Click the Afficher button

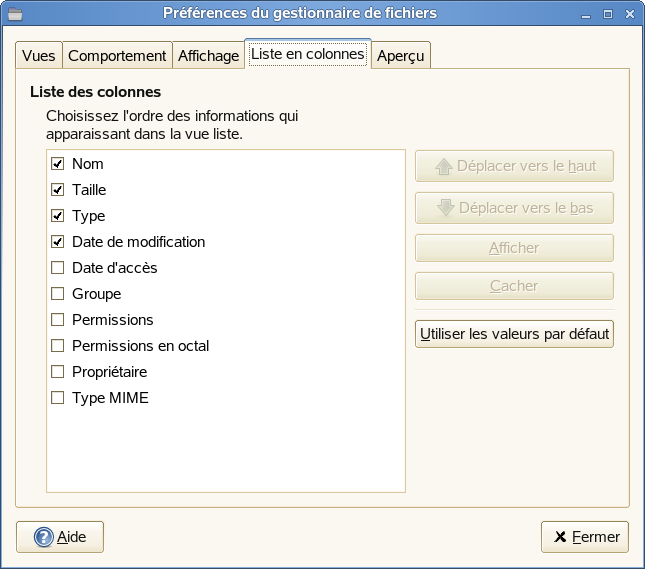coord(514,248)
